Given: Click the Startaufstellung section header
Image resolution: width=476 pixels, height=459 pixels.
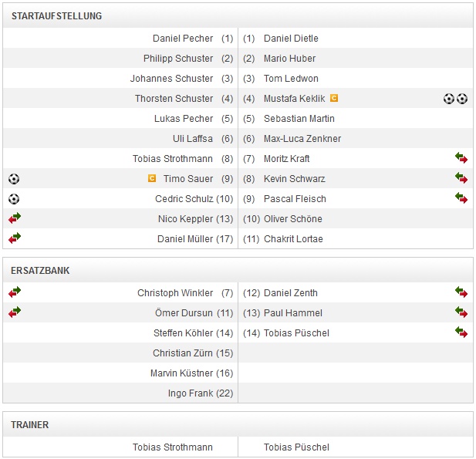Looking at the screenshot, I should coord(56,16).
